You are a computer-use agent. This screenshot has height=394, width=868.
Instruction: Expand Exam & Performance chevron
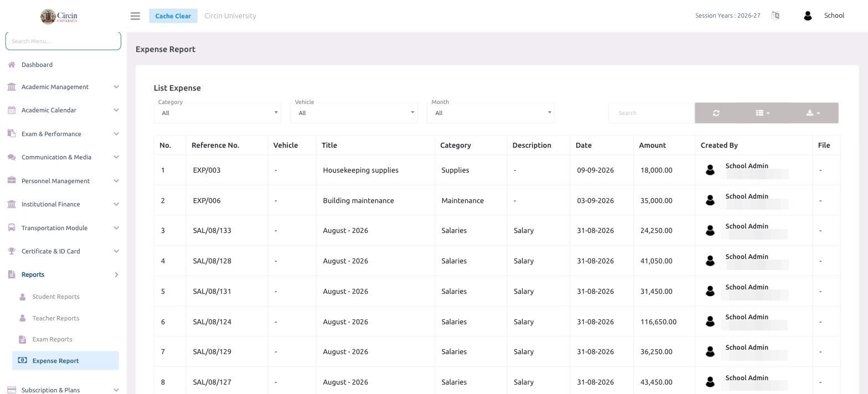pos(116,134)
